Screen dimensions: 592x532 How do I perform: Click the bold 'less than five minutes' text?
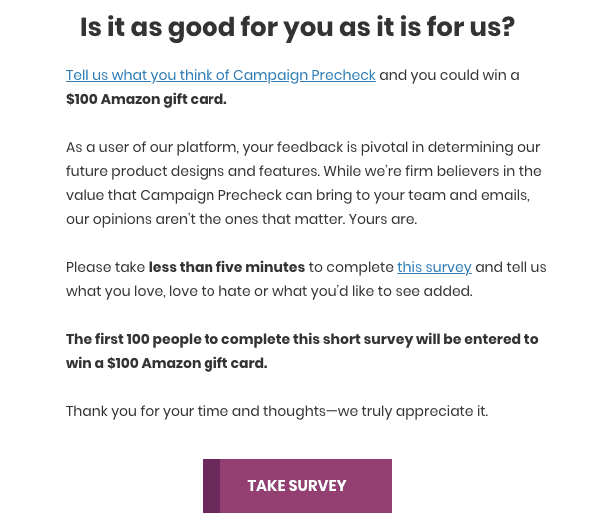[x=227, y=267]
